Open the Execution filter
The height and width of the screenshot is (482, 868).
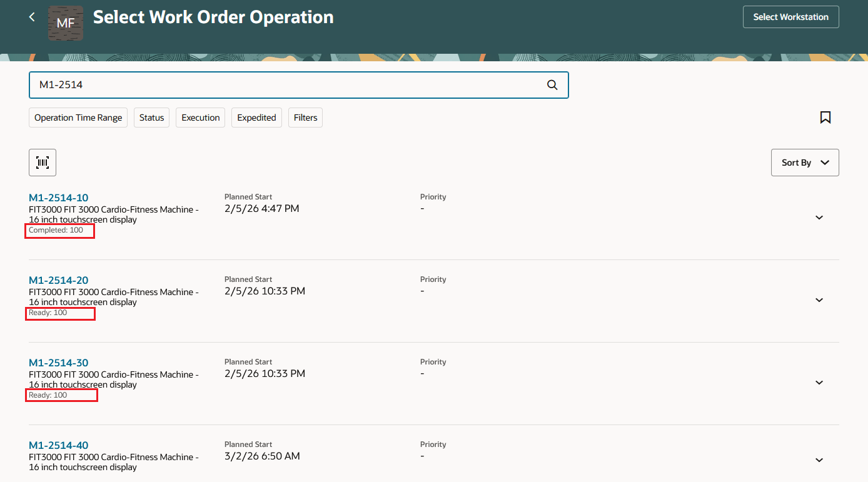pos(200,117)
